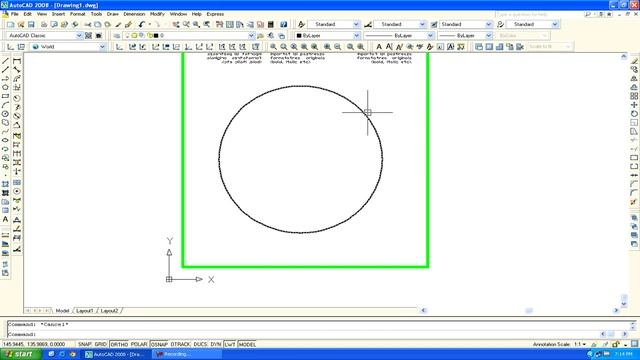Click the Table Style icon
Screen dimensions: 640x360
434,24
